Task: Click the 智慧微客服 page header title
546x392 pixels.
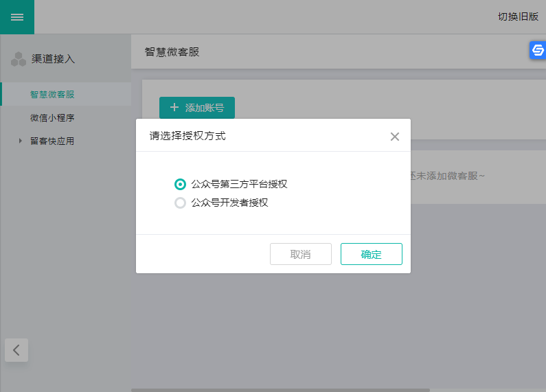Action: click(172, 52)
